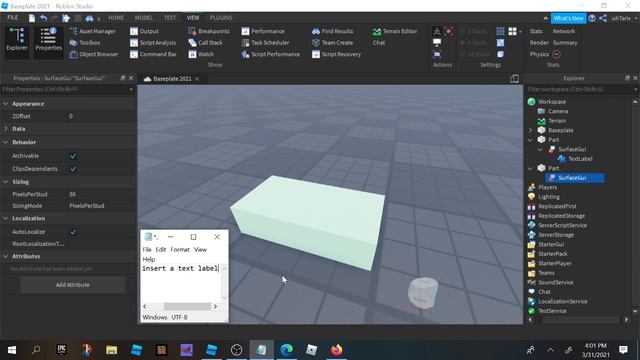Expand the Baseplate tree node
Viewport: 640px width, 360px height.
coord(531,130)
